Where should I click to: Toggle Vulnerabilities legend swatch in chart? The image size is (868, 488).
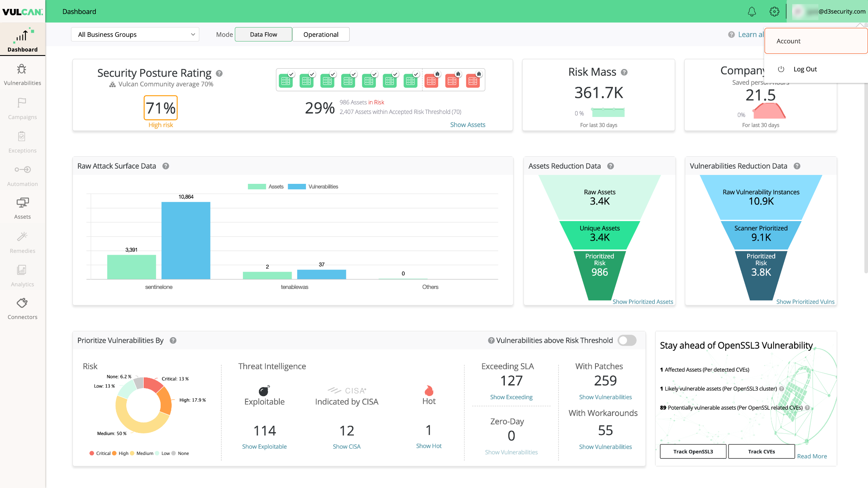point(297,186)
